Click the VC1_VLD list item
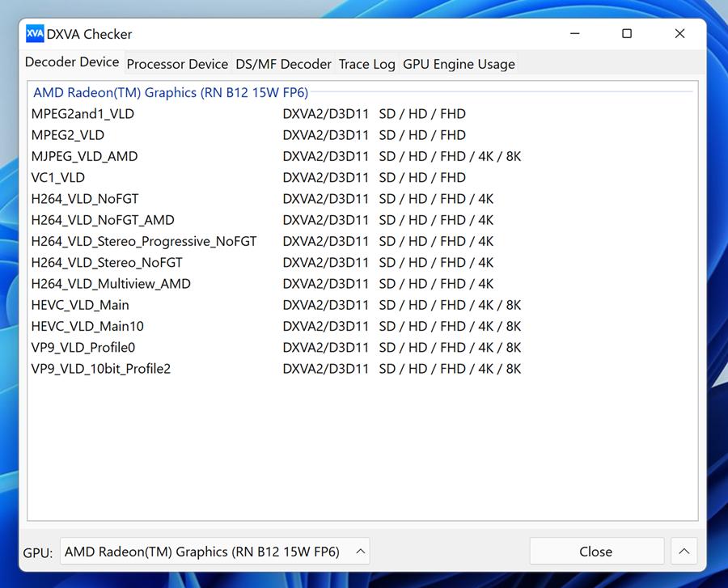 click(57, 177)
